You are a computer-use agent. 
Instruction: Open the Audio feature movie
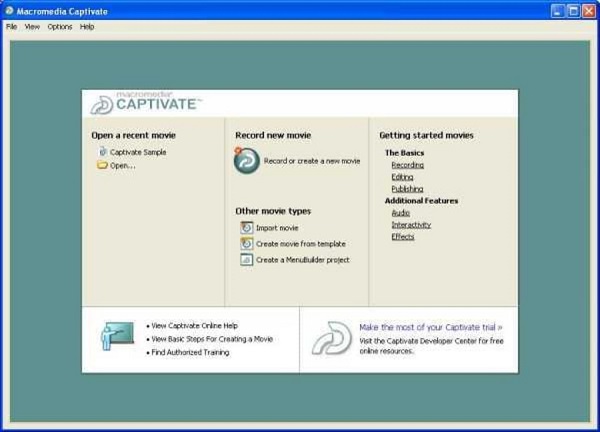[x=401, y=213]
